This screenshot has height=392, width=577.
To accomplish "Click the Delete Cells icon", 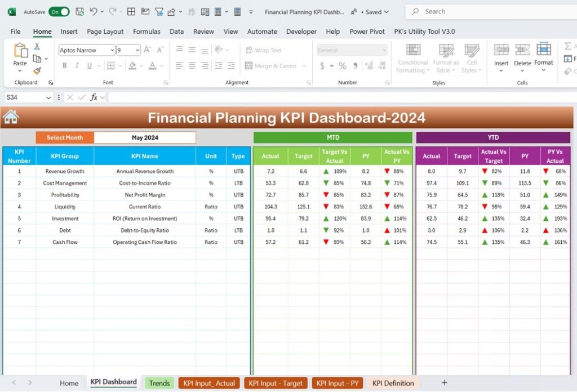I will (522, 55).
